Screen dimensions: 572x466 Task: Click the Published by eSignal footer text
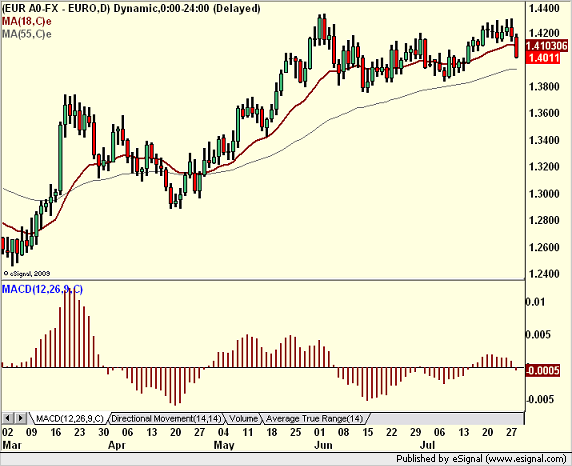click(481, 459)
